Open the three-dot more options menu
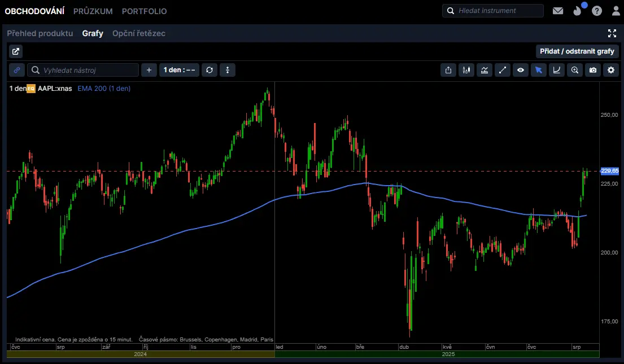 click(x=228, y=70)
